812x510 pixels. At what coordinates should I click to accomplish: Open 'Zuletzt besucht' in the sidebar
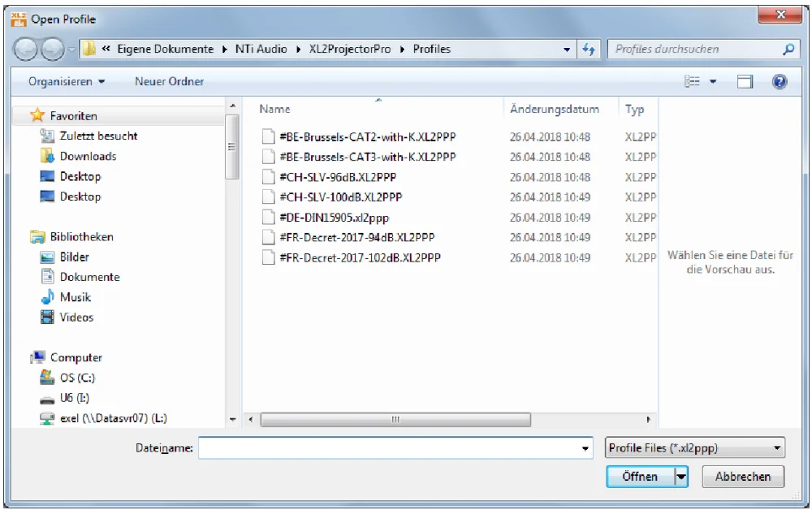(x=98, y=136)
